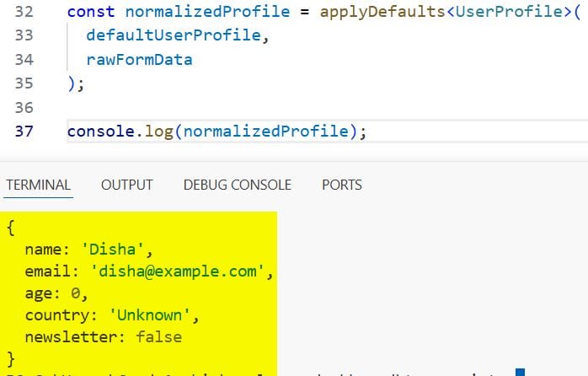This screenshot has height=376, width=588.
Task: Select line number 35 in gutter
Action: tap(24, 83)
